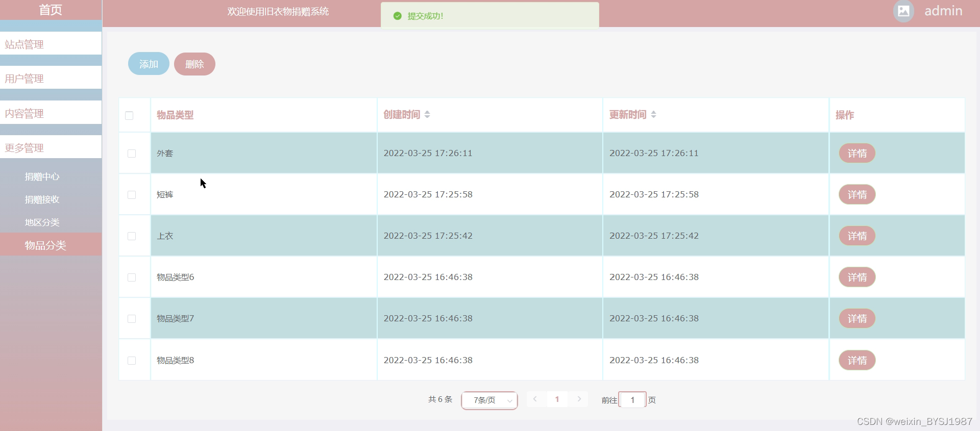Open 详情 for the 外套 row

pos(857,153)
